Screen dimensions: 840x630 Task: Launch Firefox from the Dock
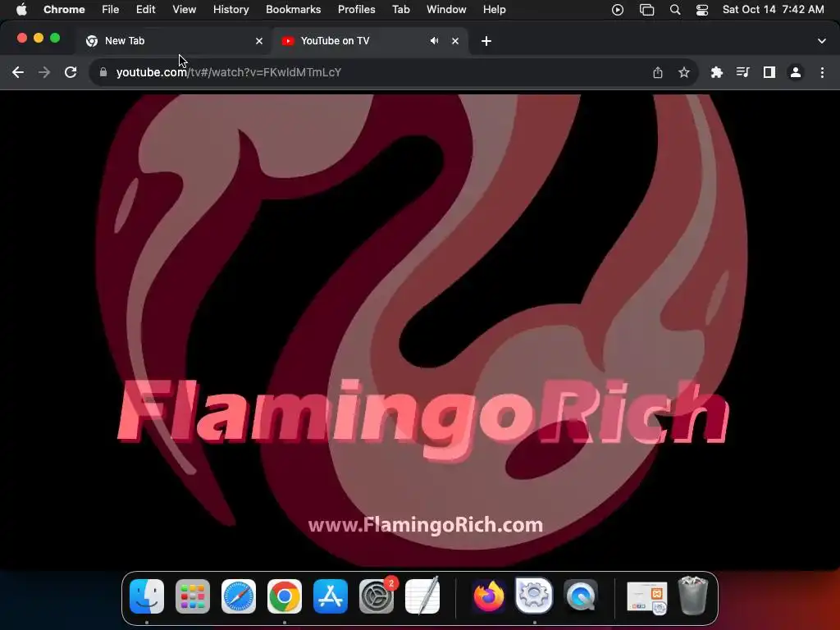click(x=489, y=596)
